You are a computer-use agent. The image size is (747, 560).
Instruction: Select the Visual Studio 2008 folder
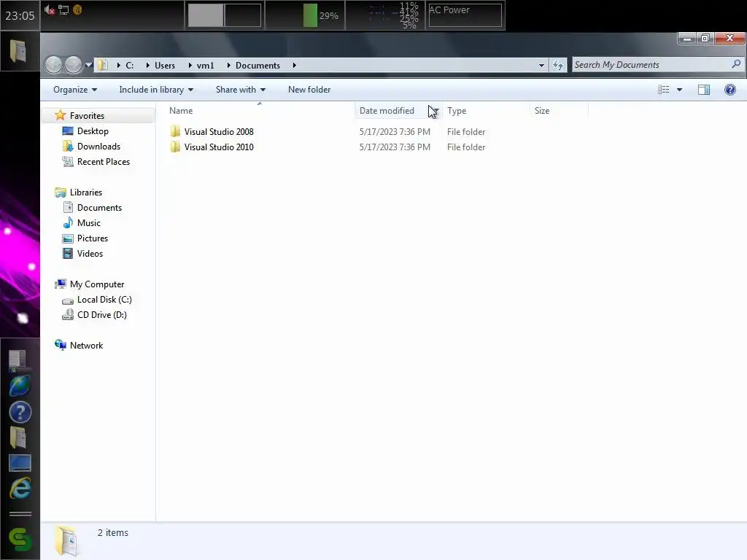click(x=219, y=132)
